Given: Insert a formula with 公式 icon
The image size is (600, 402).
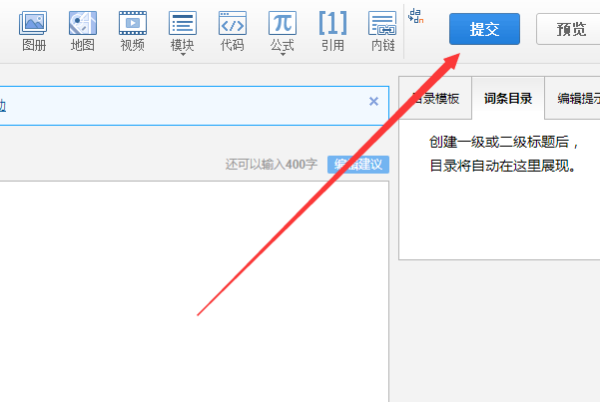Looking at the screenshot, I should pos(282,31).
